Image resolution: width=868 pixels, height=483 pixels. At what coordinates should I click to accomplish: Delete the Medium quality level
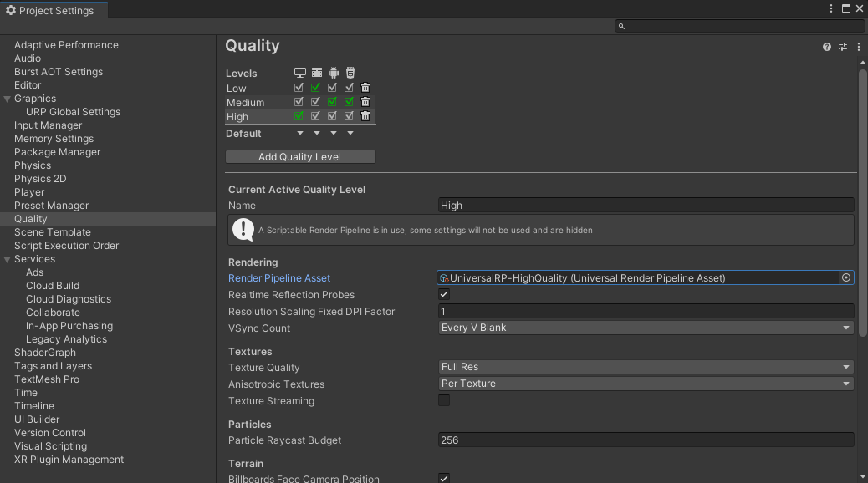point(365,102)
